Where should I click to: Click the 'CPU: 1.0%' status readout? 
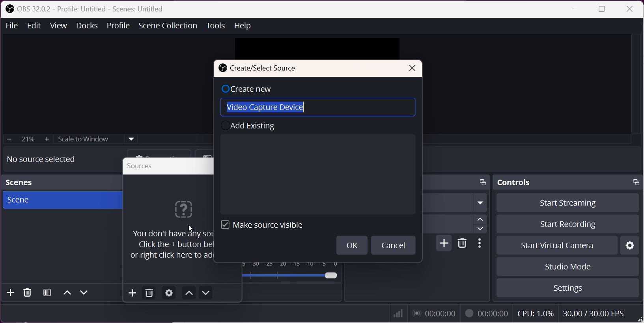click(536, 314)
